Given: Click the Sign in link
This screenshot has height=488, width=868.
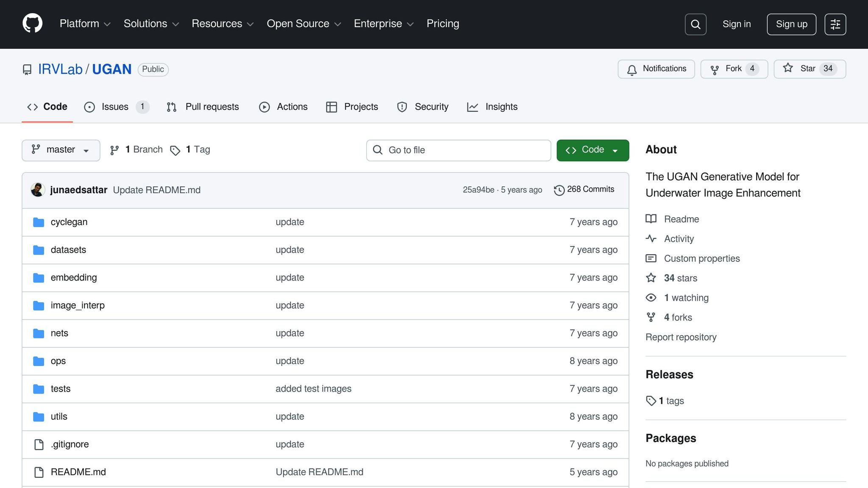Looking at the screenshot, I should [x=736, y=24].
